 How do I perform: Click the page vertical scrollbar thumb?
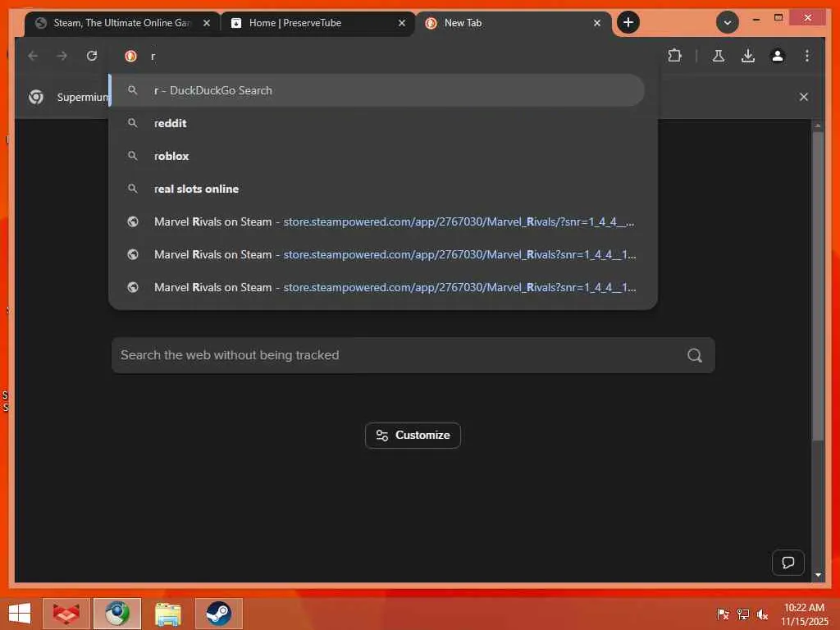818,286
